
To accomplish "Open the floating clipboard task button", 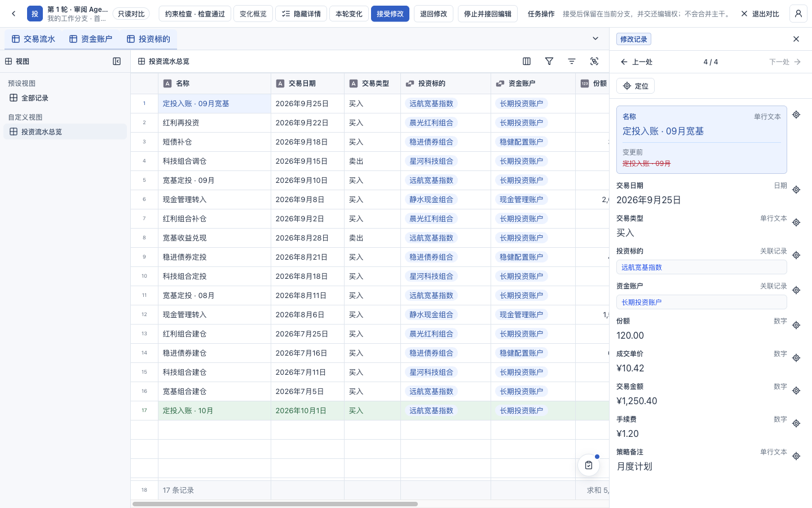I will pos(589,465).
